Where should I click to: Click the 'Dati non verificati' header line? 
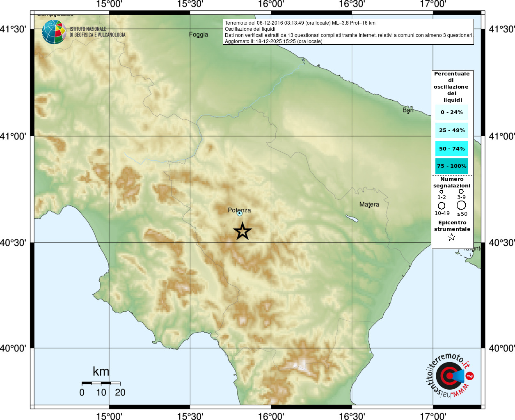pyautogui.click(x=349, y=35)
